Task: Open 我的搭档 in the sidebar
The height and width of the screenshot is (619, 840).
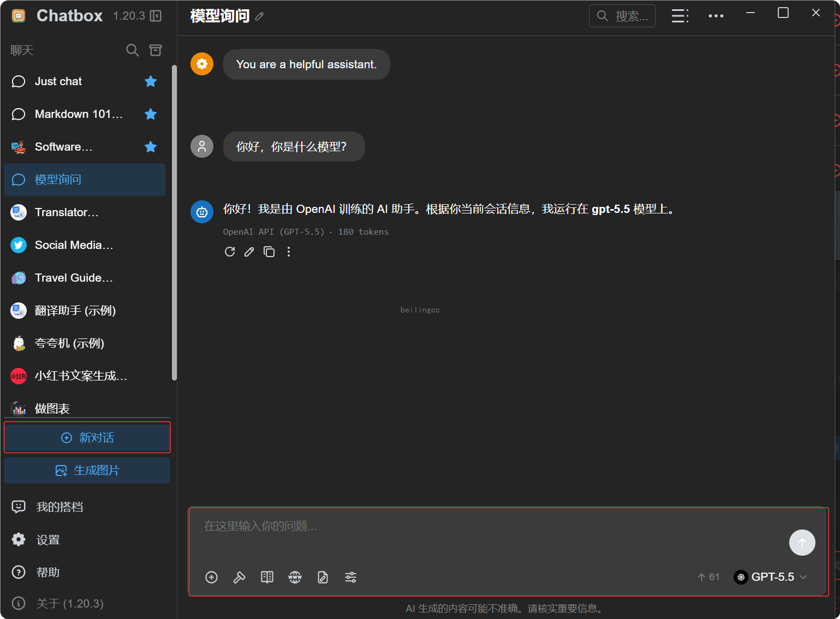Action: pyautogui.click(x=87, y=507)
